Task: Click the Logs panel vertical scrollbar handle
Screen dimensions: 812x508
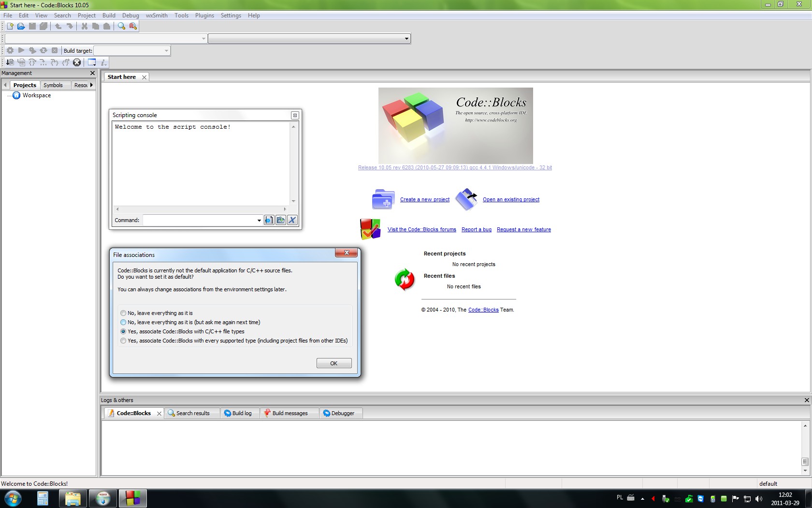Action: (x=805, y=462)
